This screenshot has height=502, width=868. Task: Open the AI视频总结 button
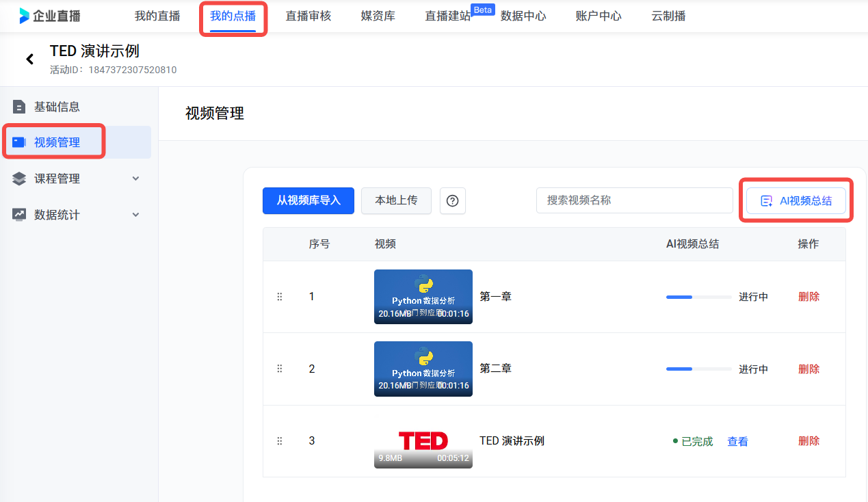tap(796, 201)
